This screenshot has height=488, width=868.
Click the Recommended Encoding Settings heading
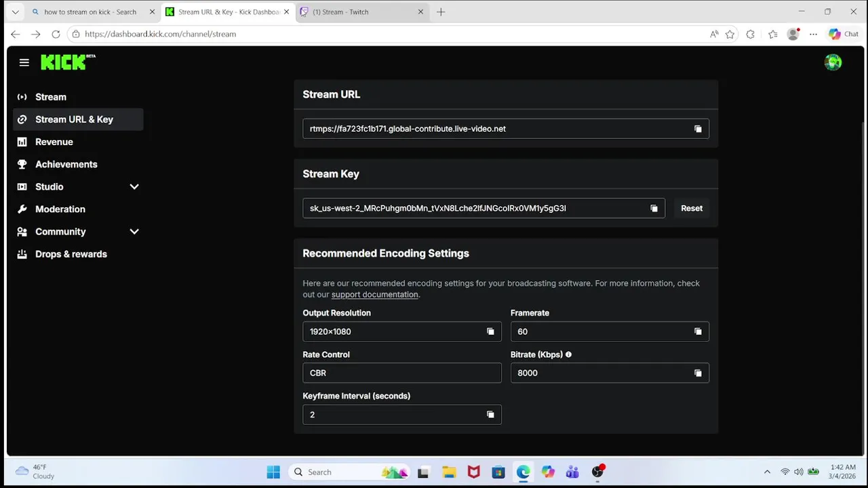(386, 253)
